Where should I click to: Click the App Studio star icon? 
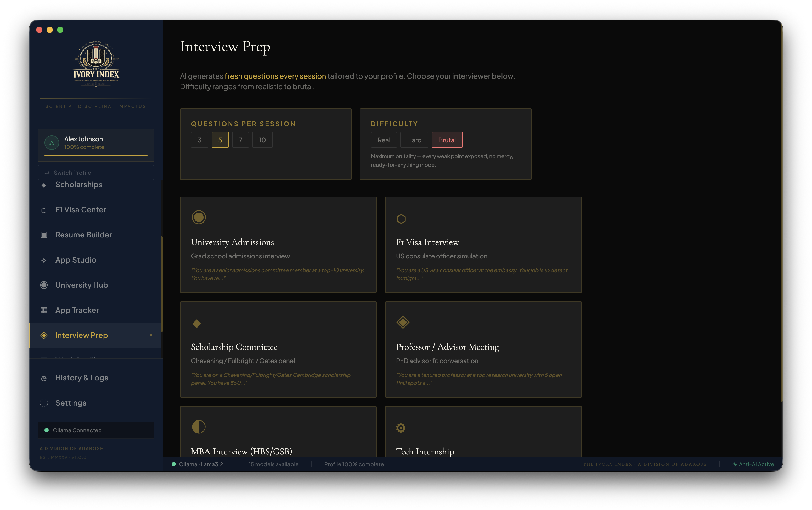pyautogui.click(x=44, y=260)
